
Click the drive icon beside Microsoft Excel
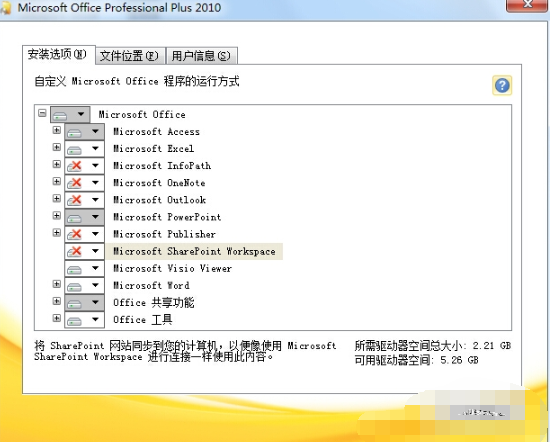(74, 150)
